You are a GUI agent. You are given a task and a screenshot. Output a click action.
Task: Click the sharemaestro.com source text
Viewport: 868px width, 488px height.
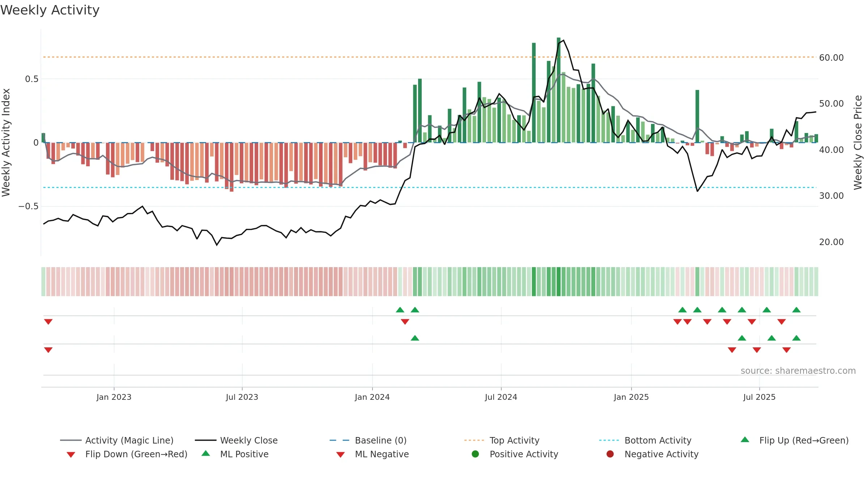798,371
